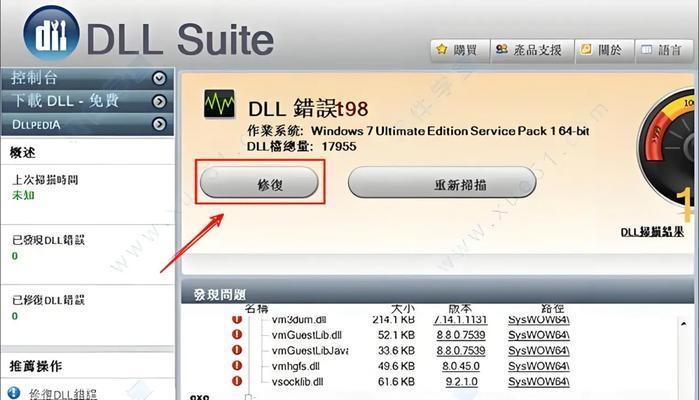Open the DLLPEDIA sidebar section
699x400 pixels.
click(x=87, y=124)
